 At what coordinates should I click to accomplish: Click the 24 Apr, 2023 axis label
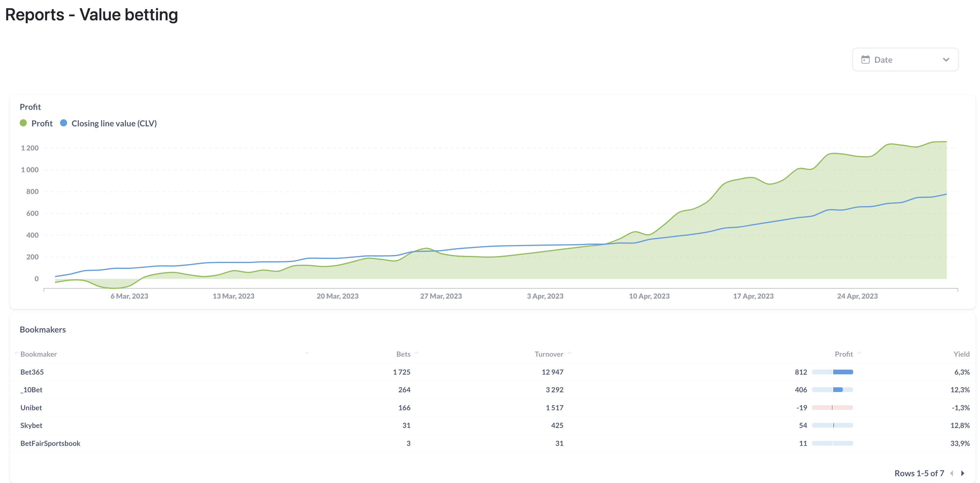tap(857, 296)
